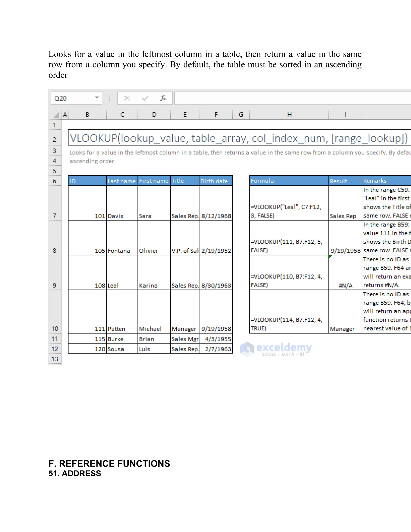Click the 'Last name' header cell
This screenshot has width=411, height=532.
[122, 181]
